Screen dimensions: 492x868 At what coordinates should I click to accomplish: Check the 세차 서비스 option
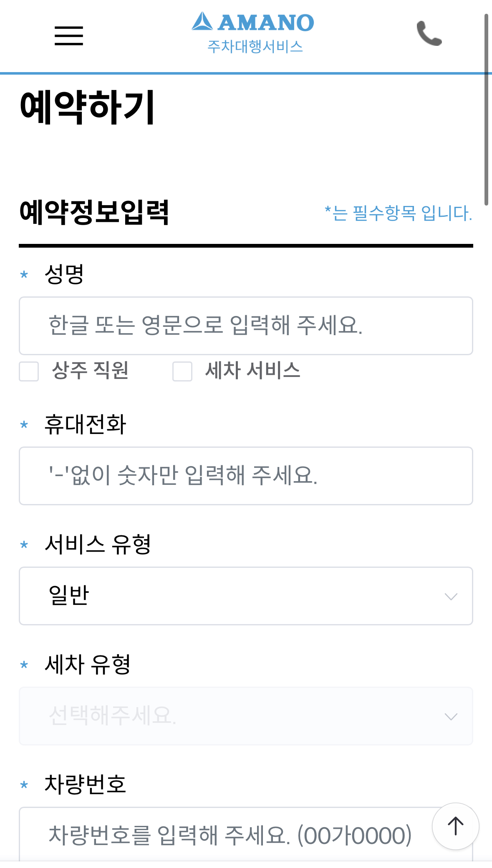(182, 371)
